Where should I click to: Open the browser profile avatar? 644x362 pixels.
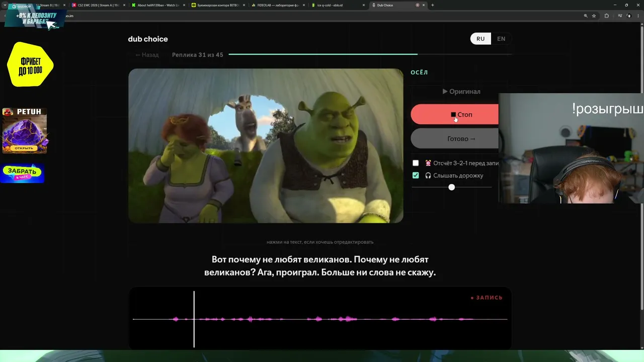628,16
